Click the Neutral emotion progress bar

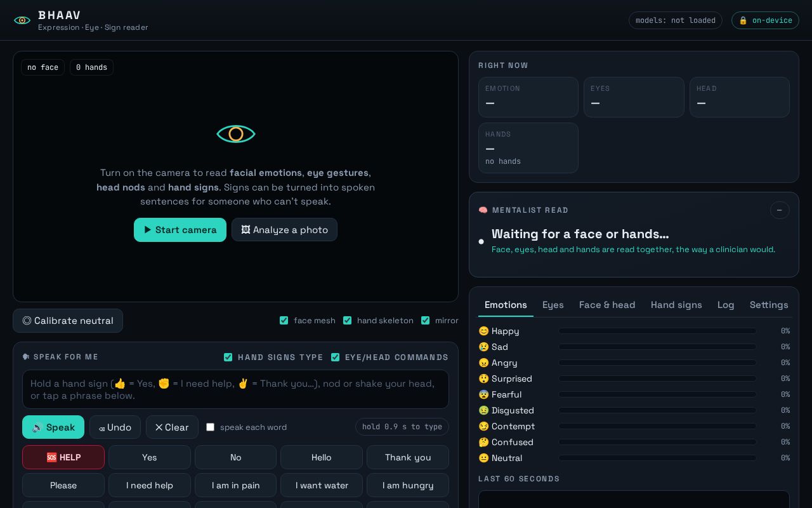(657, 458)
